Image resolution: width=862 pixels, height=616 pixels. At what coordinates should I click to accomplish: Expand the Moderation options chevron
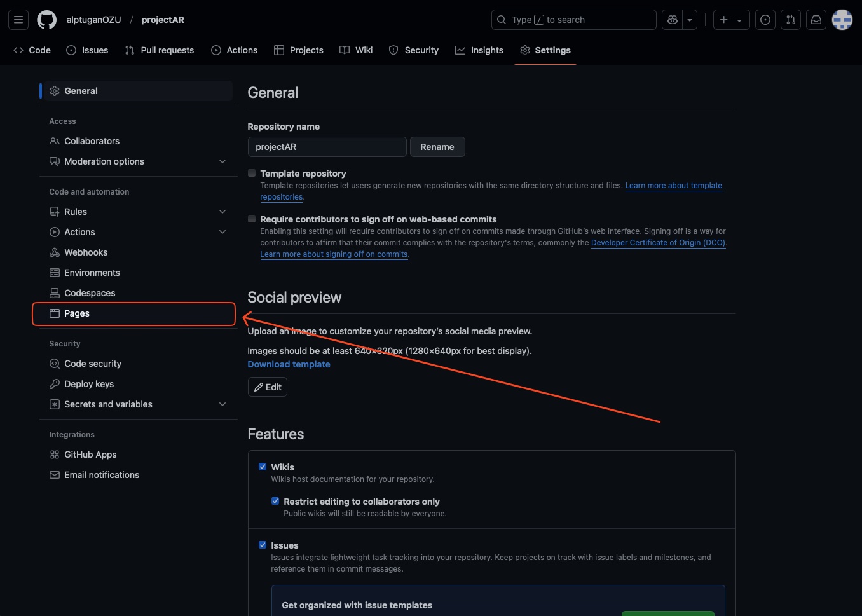pyautogui.click(x=222, y=161)
